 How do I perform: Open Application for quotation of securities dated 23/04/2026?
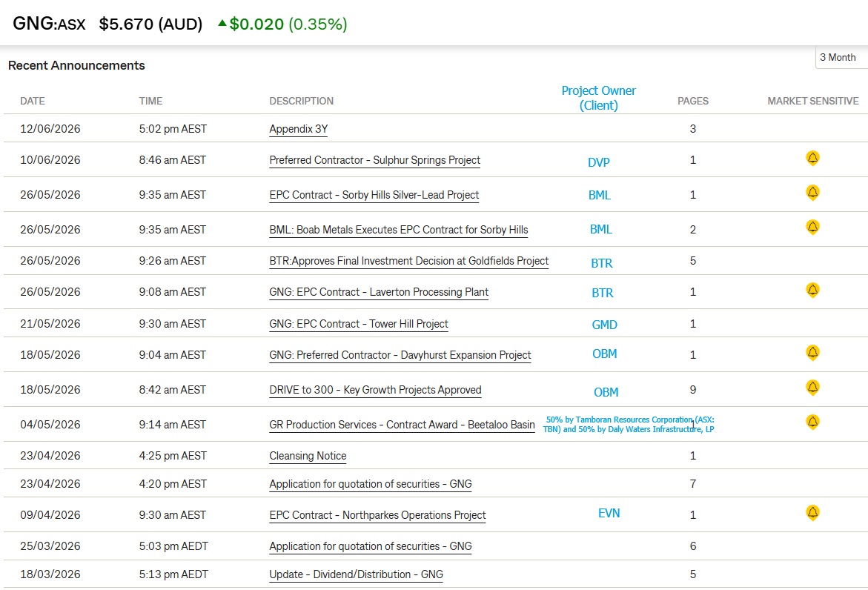click(371, 484)
